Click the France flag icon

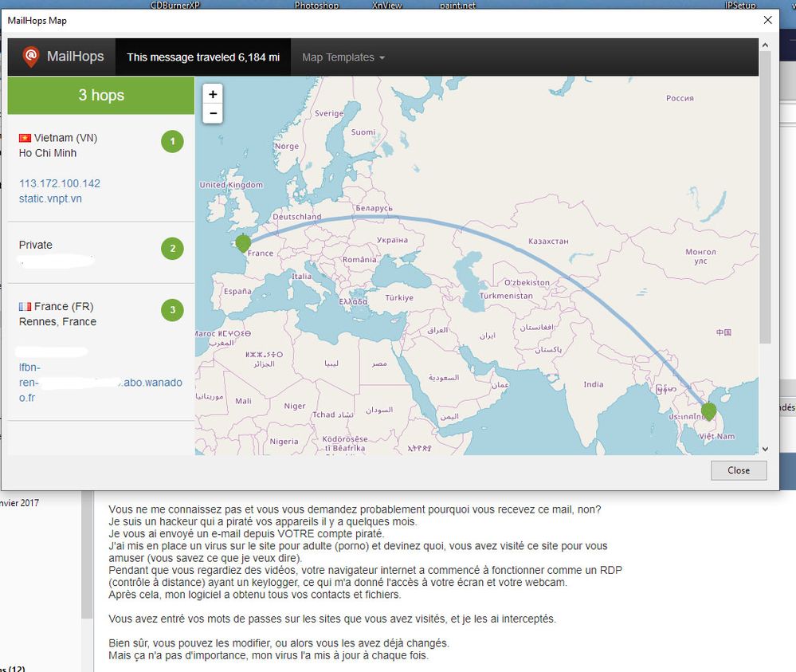(25, 307)
